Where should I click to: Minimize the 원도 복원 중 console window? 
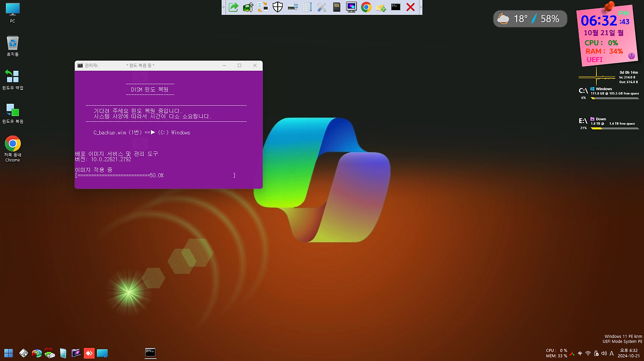pyautogui.click(x=224, y=65)
